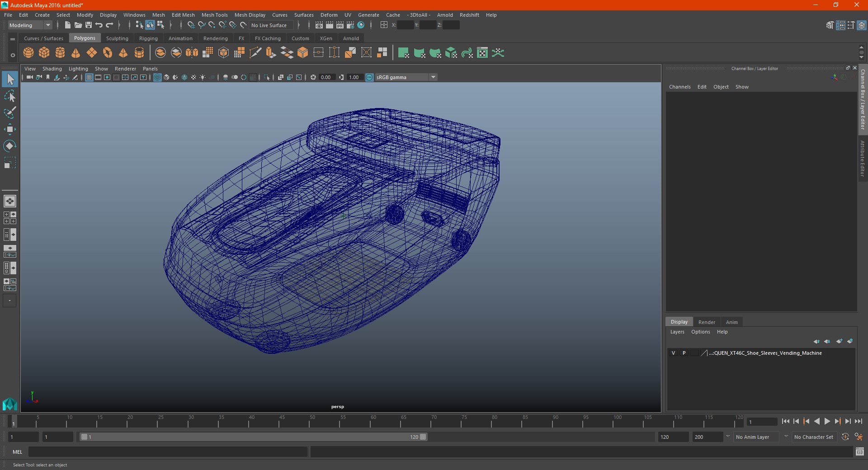Create a polygon torus from the shelf

pyautogui.click(x=108, y=53)
